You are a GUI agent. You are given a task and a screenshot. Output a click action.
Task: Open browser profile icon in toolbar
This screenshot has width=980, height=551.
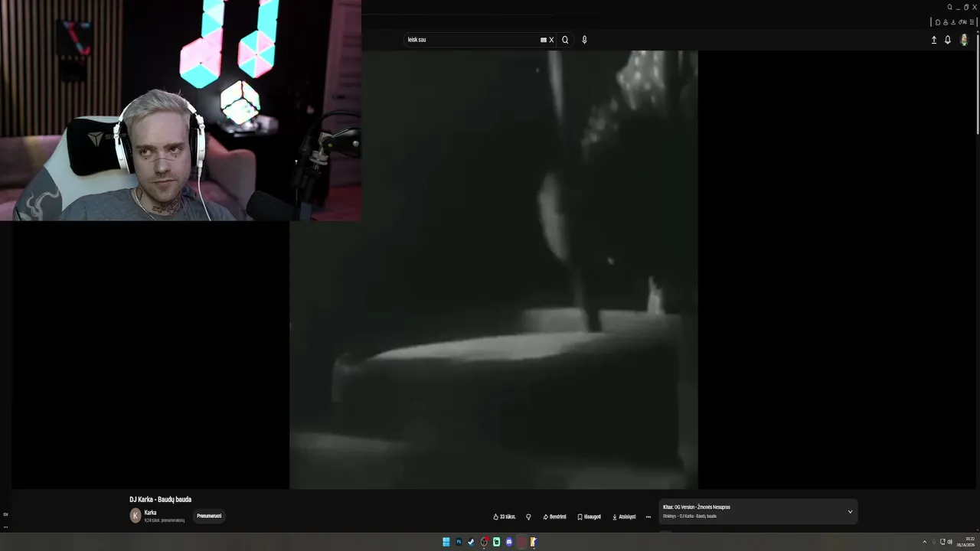point(946,22)
